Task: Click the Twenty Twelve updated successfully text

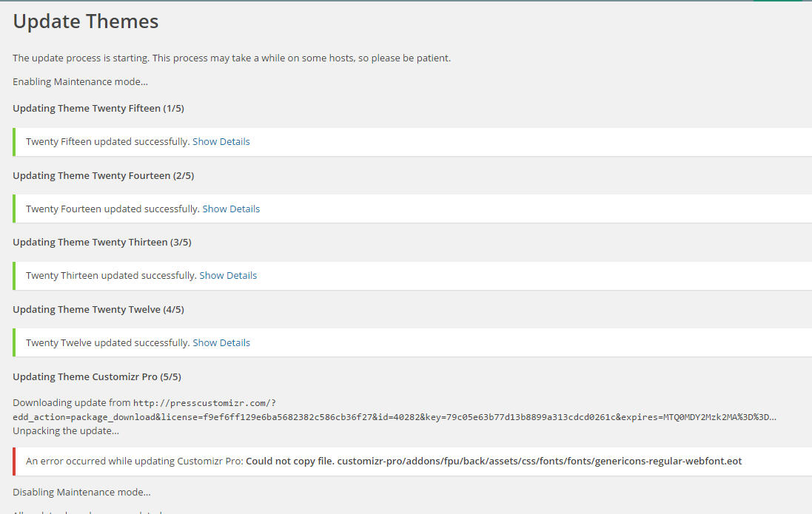Action: tap(107, 342)
